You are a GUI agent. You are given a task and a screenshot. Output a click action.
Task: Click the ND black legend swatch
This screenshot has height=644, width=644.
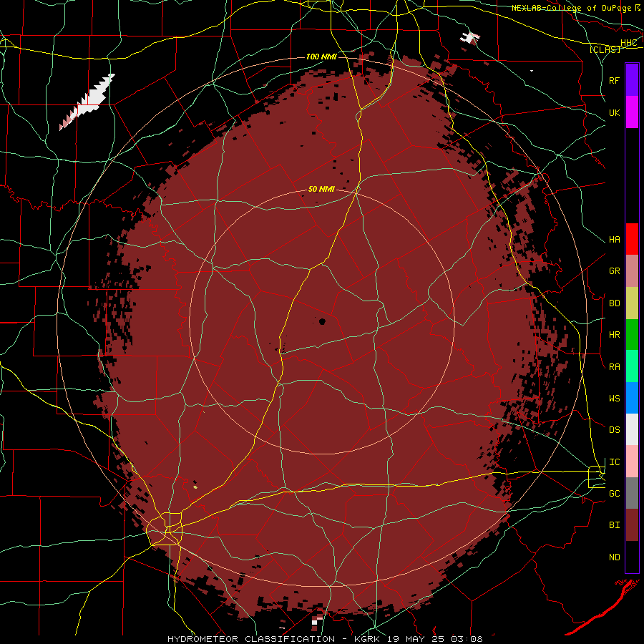632,557
